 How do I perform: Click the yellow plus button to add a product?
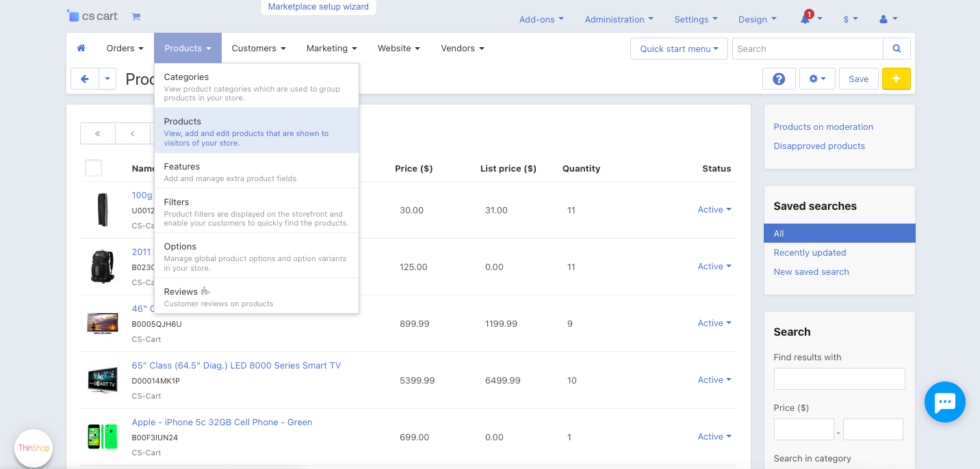[x=896, y=79]
